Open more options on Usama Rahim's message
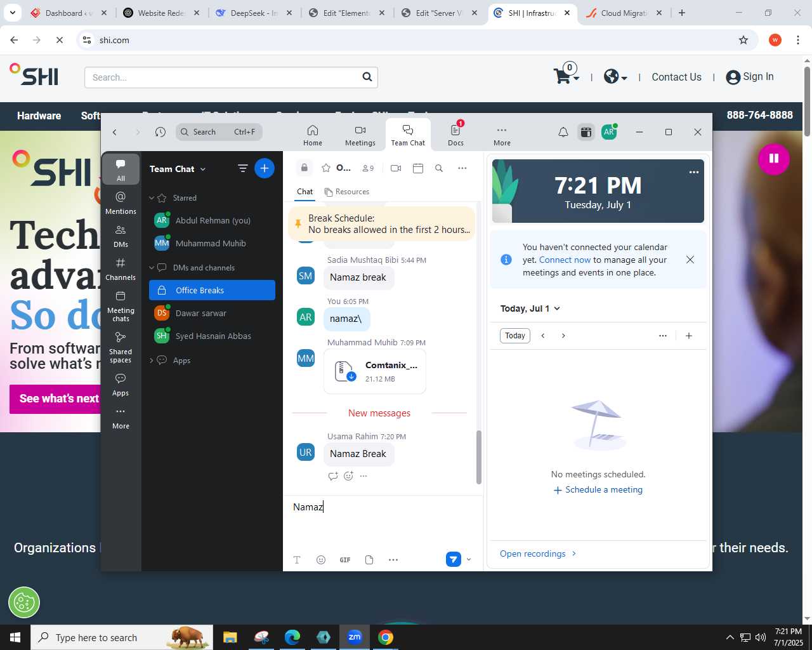Viewport: 812px width, 650px height. (x=363, y=476)
